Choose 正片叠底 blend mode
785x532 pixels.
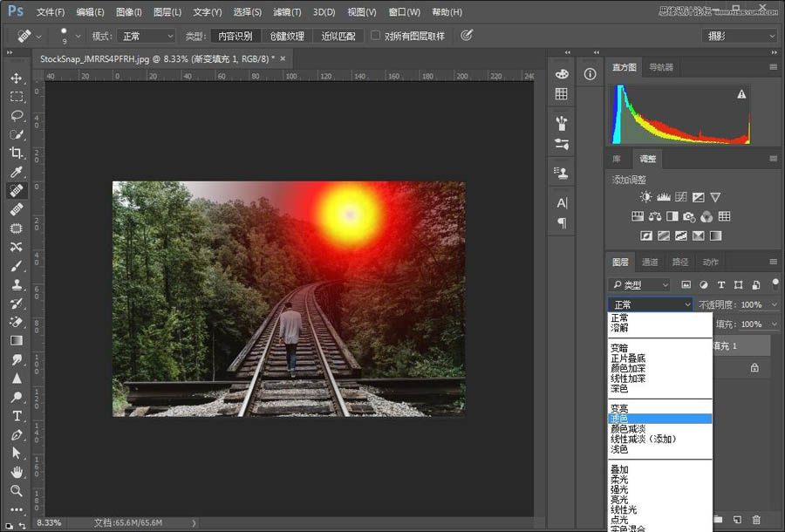(x=628, y=358)
